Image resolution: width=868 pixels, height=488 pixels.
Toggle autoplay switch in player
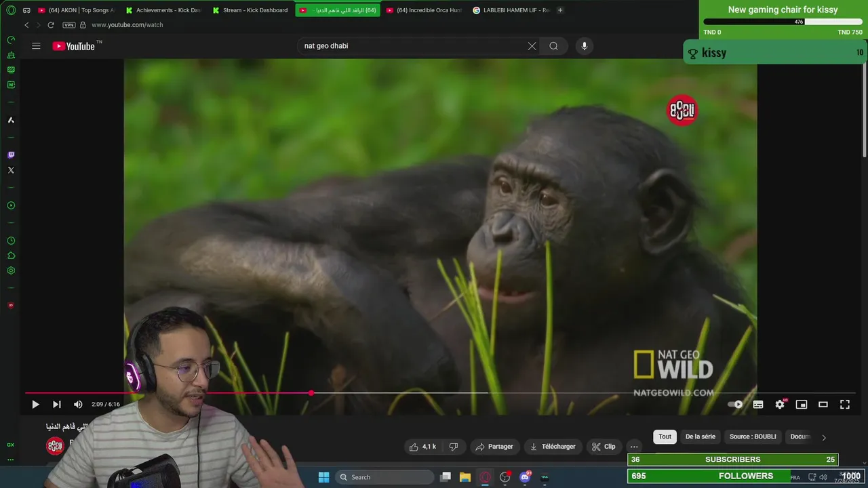[736, 405]
